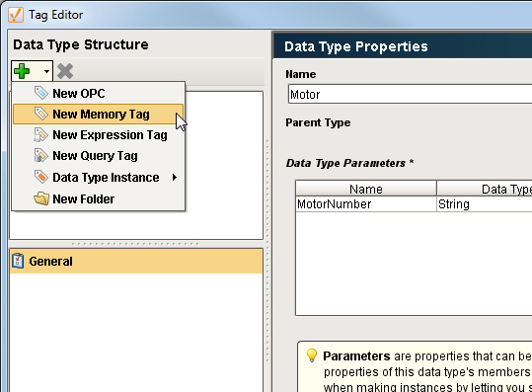Click the Data Type column header
532x392 pixels.
point(485,189)
